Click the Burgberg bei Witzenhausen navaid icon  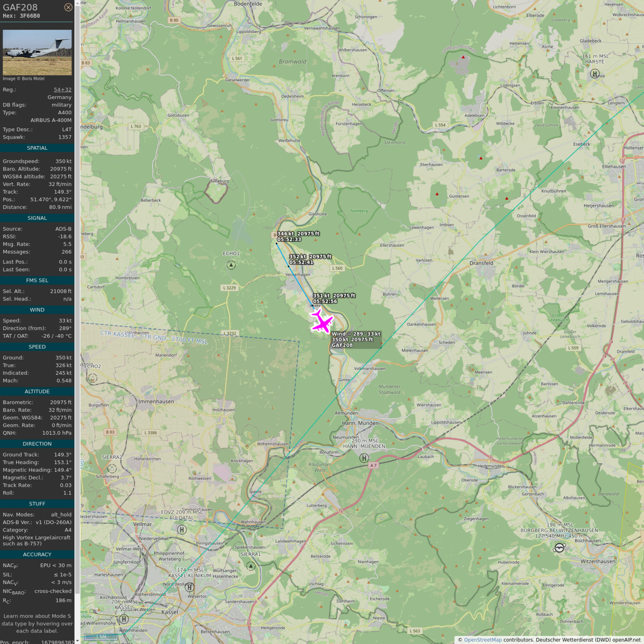click(559, 548)
